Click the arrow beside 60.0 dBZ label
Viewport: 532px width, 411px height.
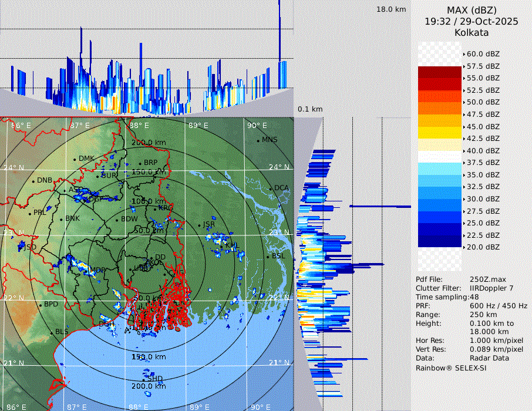coord(464,54)
